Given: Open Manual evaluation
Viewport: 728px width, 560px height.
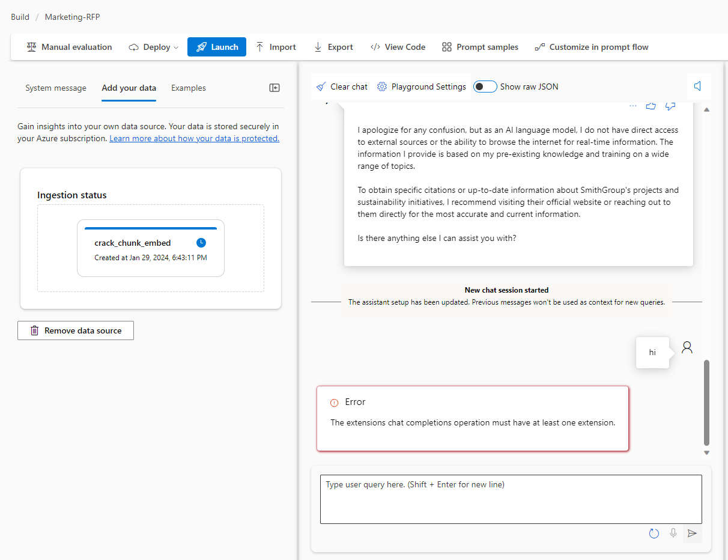Looking at the screenshot, I should (68, 46).
